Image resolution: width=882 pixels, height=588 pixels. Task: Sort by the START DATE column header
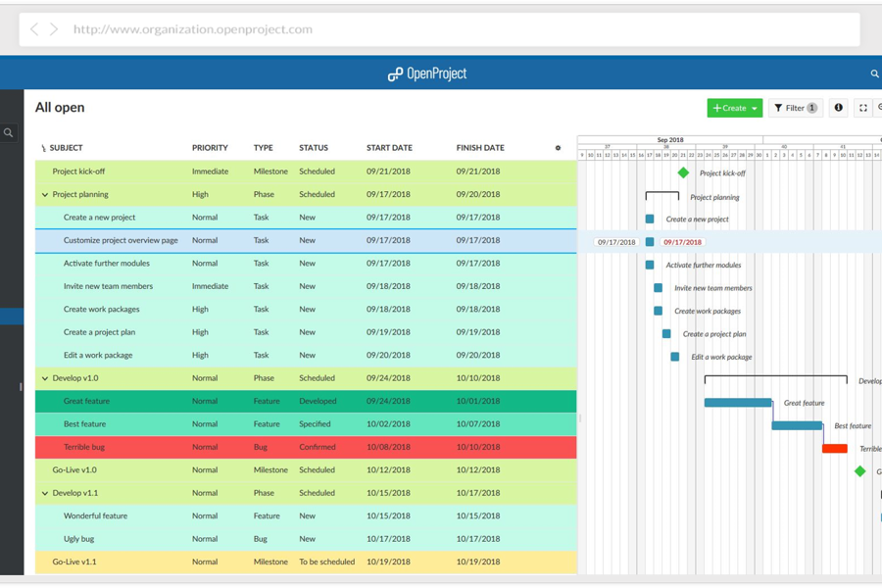[x=389, y=148]
